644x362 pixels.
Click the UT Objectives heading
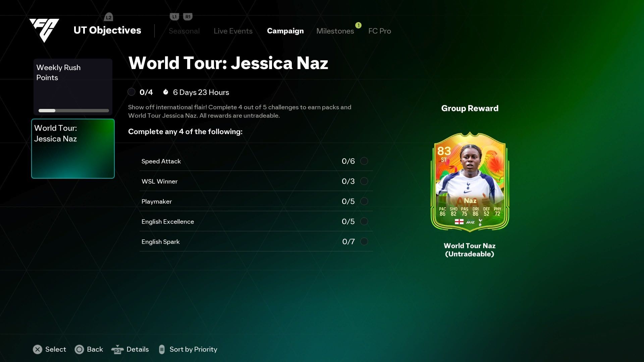pyautogui.click(x=107, y=30)
